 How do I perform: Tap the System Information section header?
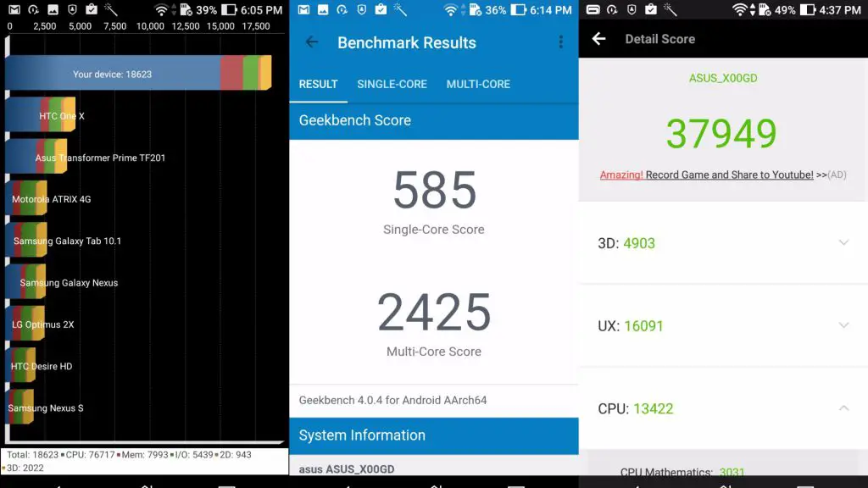click(434, 435)
